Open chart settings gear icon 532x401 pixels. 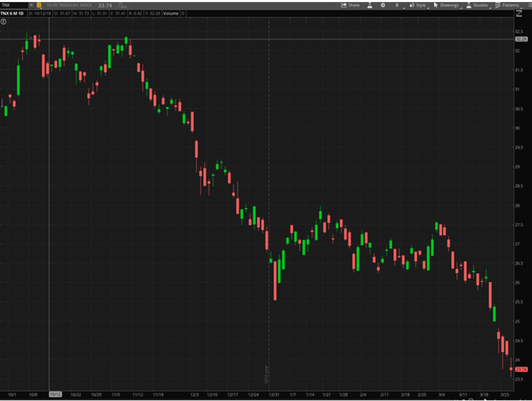coord(383,5)
